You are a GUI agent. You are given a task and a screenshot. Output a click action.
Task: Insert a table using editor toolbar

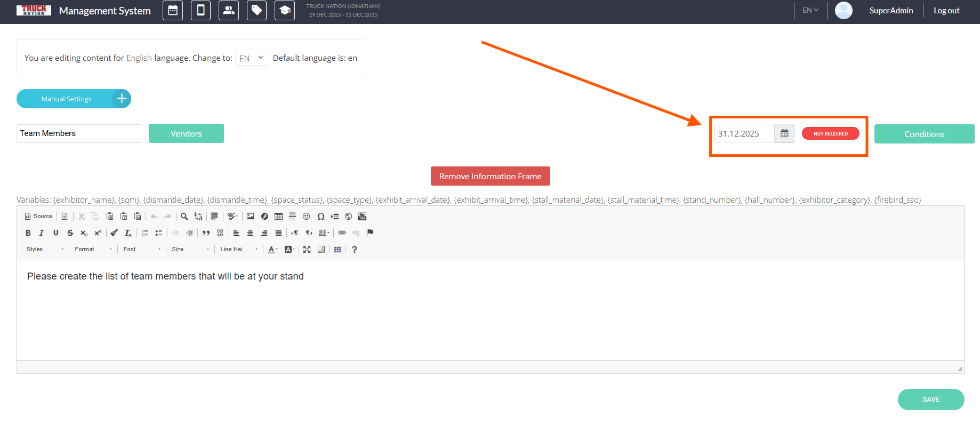[x=278, y=217]
